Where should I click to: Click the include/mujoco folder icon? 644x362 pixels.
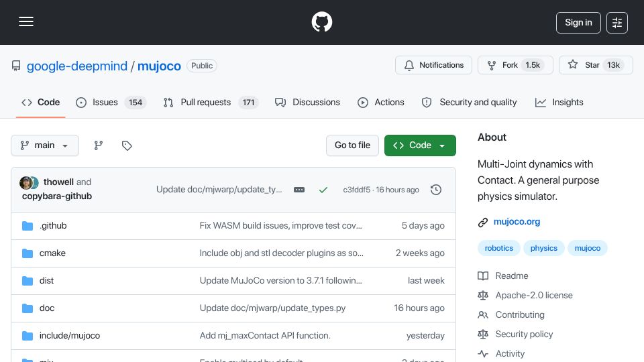[x=28, y=336]
